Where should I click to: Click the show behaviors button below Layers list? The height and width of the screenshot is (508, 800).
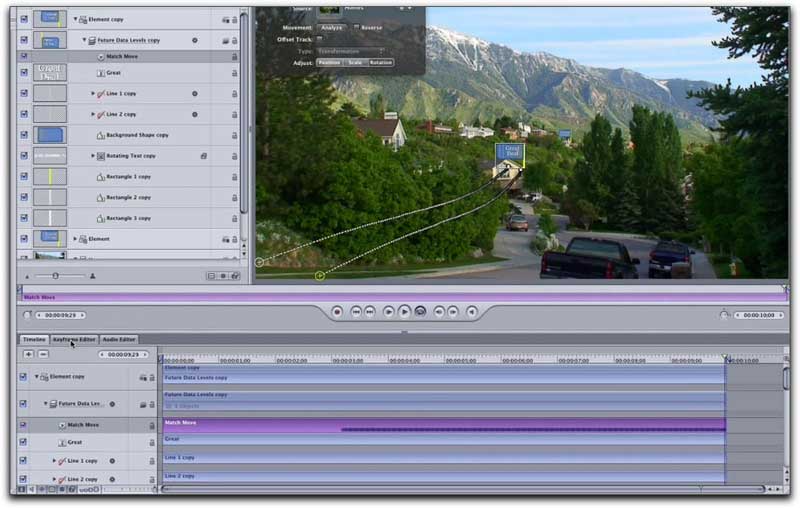[223, 276]
